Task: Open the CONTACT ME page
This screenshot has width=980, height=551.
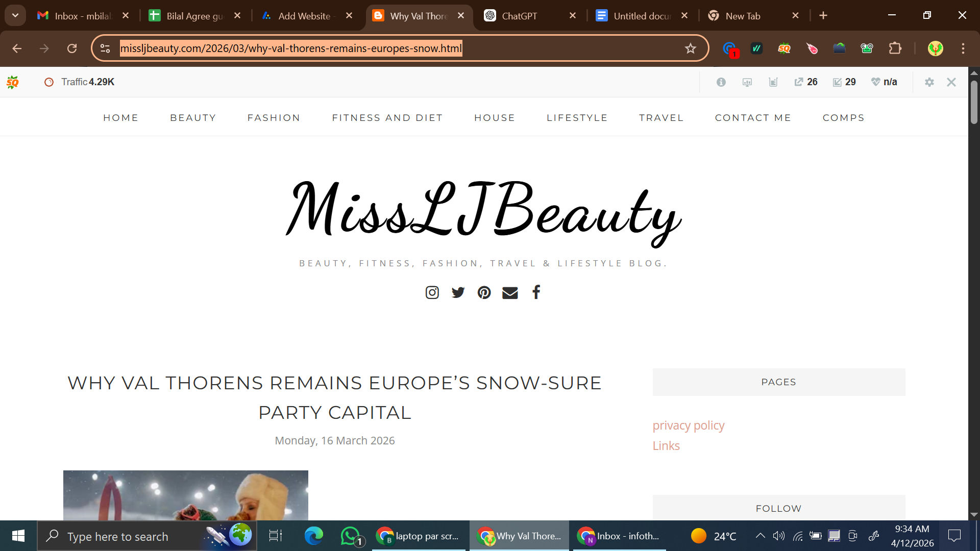Action: (753, 118)
